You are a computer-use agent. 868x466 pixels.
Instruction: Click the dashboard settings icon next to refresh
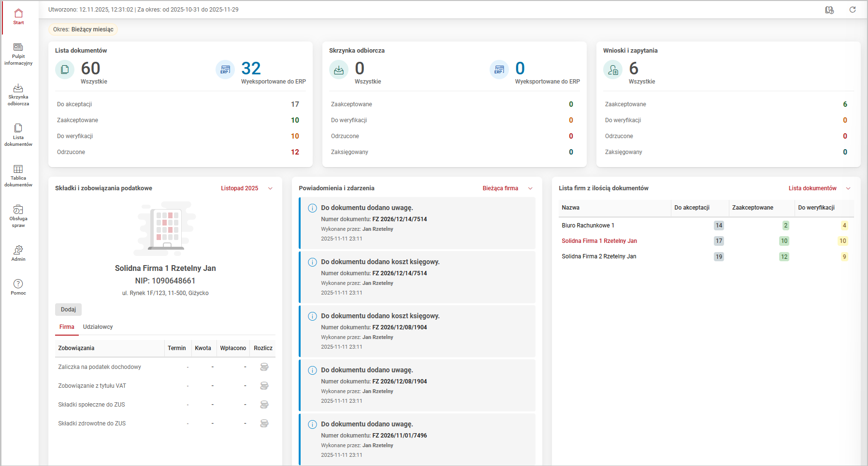coord(829,10)
